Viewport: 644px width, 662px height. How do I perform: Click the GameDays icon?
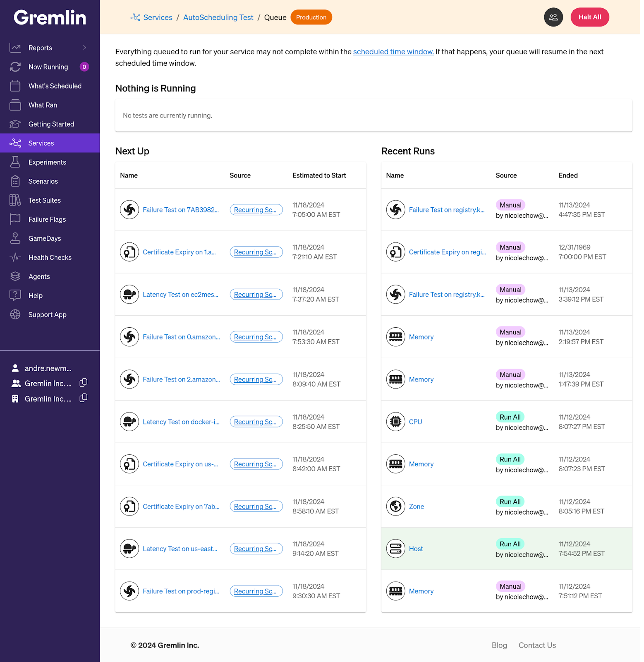[x=15, y=238]
